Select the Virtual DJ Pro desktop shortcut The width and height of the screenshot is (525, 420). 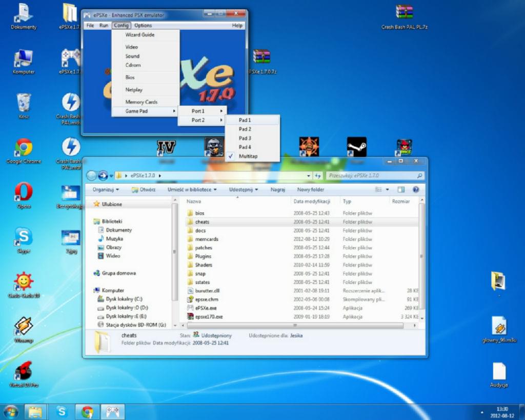point(24,374)
